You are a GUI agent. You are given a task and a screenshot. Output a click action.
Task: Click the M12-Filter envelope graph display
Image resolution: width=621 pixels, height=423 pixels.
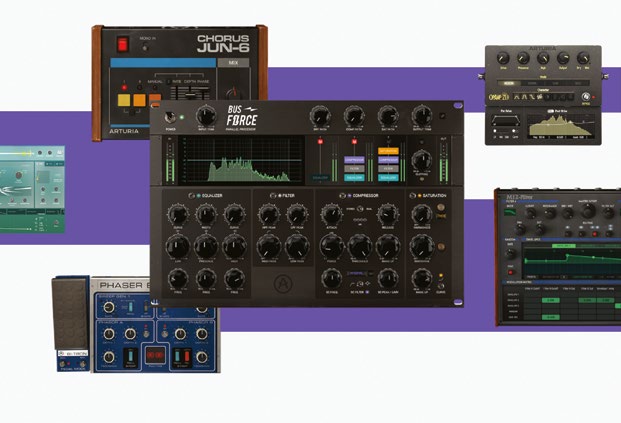pos(572,261)
